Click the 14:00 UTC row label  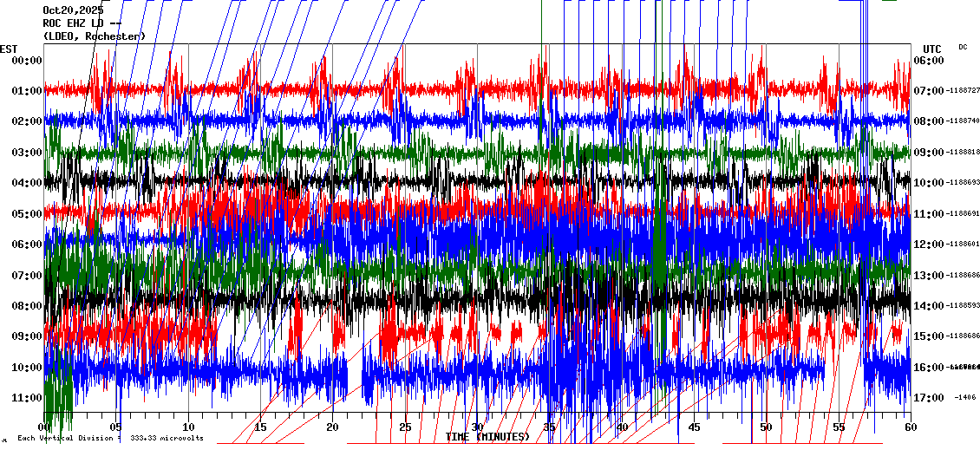point(930,306)
